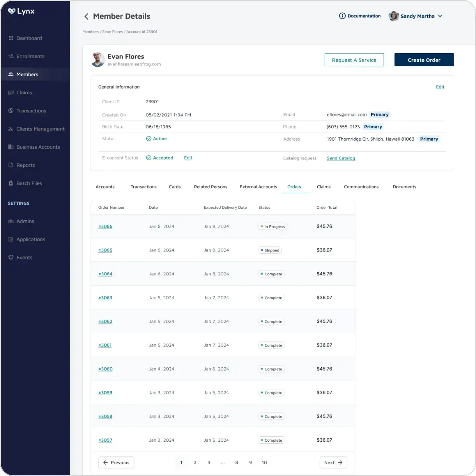This screenshot has width=476, height=476.
Task: Click the Events icon in sidebar
Action: 11,257
